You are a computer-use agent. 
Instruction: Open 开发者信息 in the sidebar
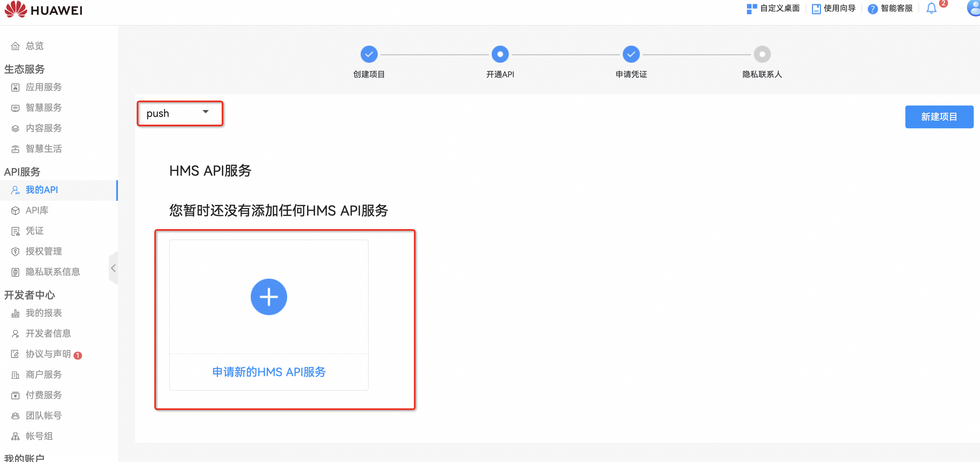pyautogui.click(x=48, y=334)
